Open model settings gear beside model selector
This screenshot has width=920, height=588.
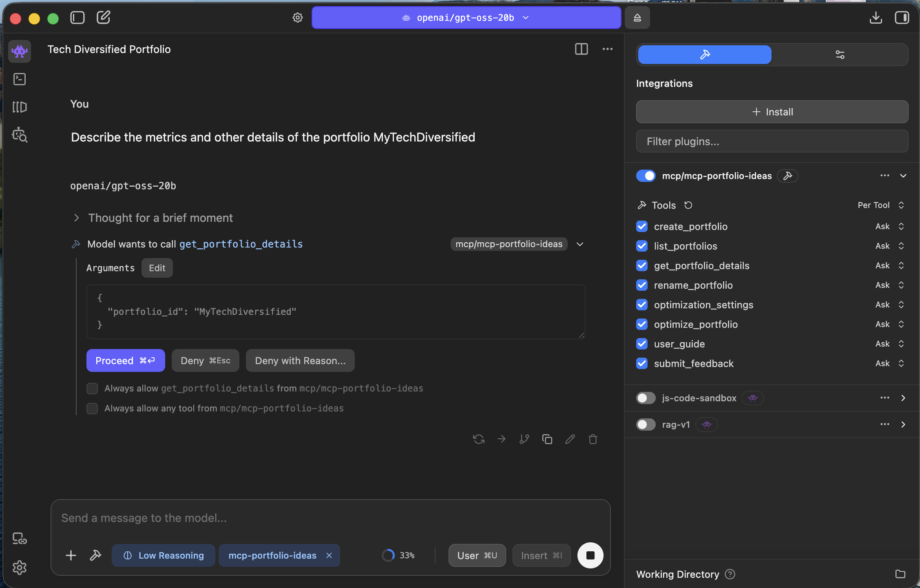click(x=298, y=18)
